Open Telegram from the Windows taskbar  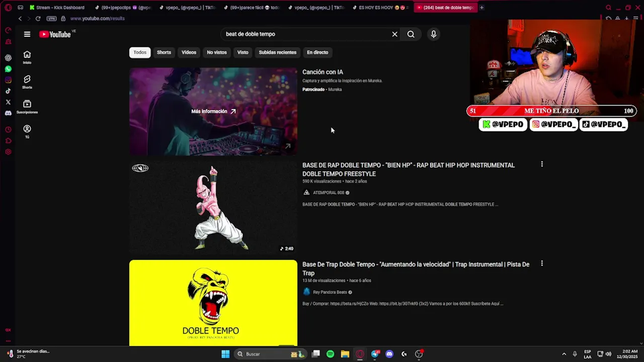375,354
